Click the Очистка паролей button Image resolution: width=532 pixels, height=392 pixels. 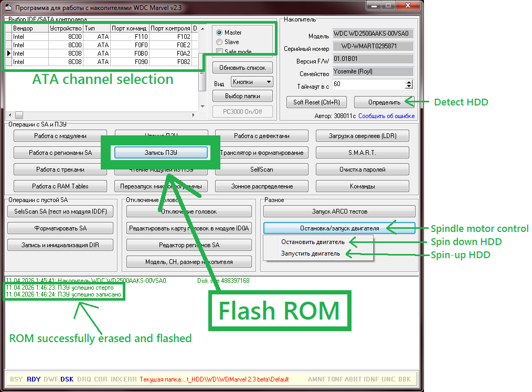click(363, 169)
